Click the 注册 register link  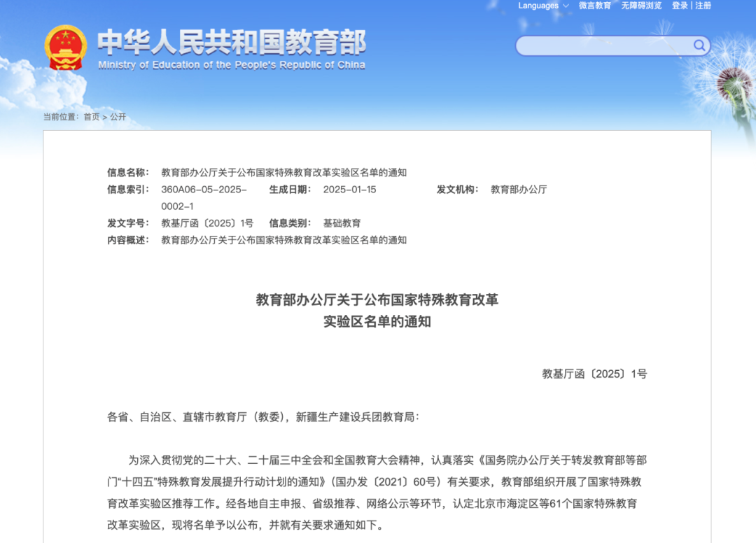[703, 6]
